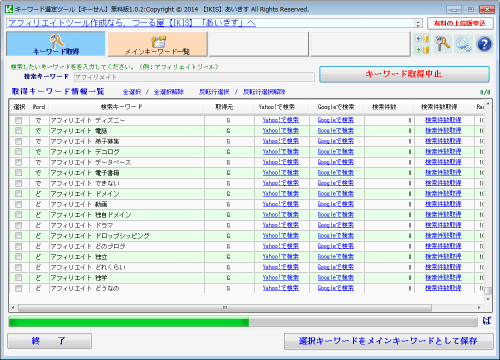
Task: Click the icon on メインキーワード一覧 tab
Action: [158, 41]
